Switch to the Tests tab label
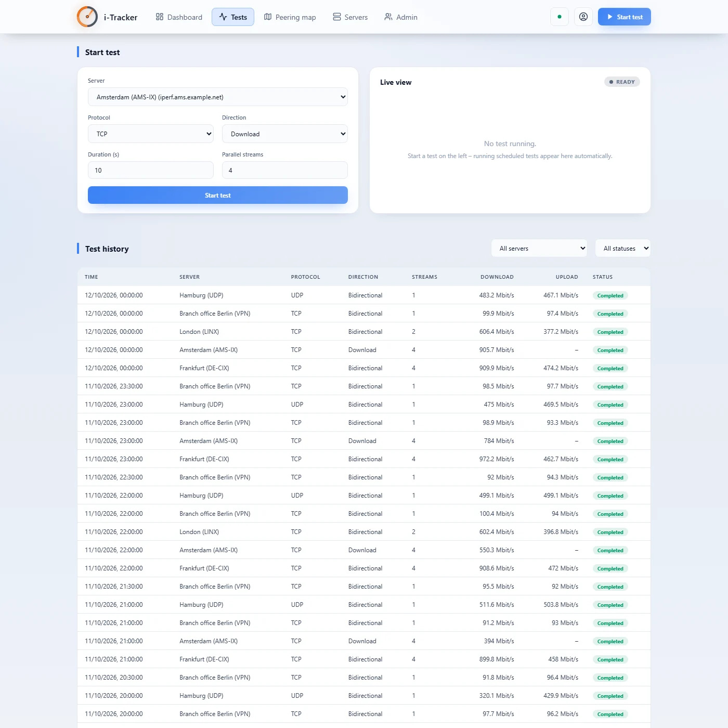 [x=239, y=17]
